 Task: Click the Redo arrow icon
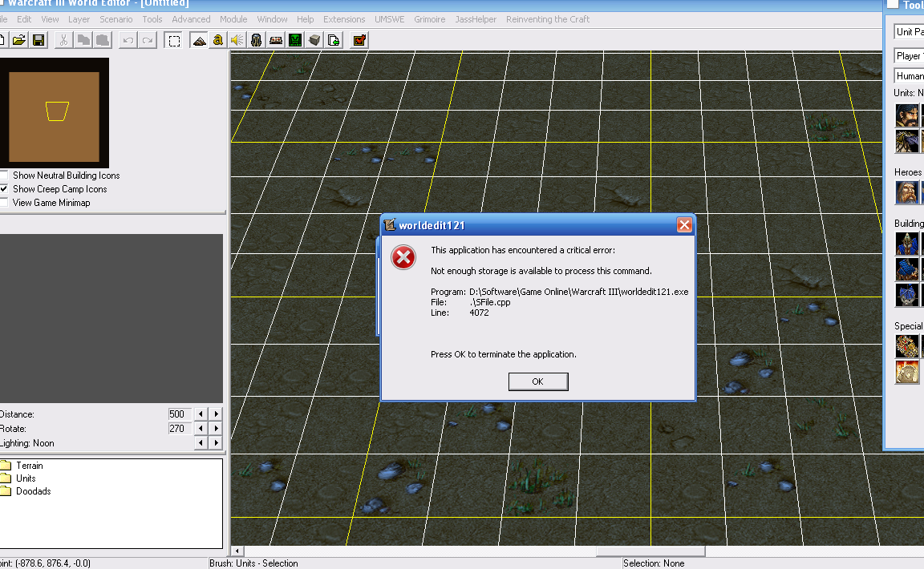(148, 40)
